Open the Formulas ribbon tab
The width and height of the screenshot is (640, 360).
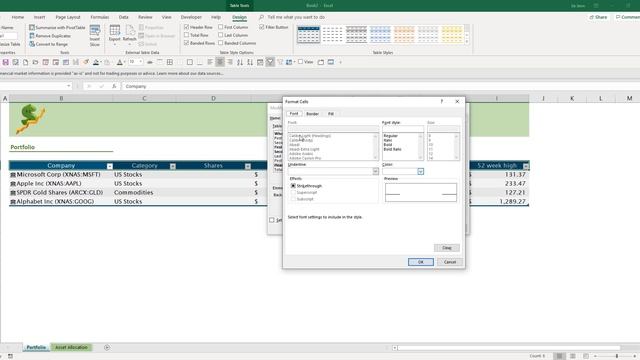(x=100, y=17)
